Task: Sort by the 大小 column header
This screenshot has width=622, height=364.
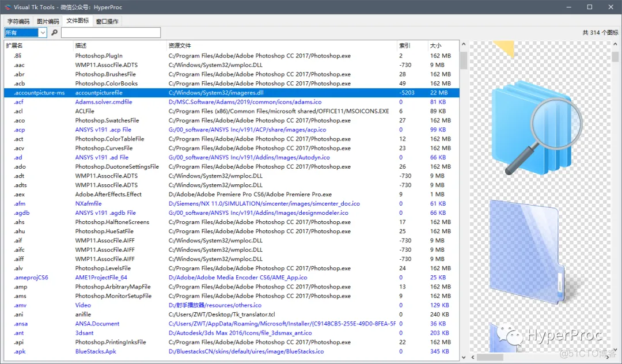Action: tap(443, 45)
